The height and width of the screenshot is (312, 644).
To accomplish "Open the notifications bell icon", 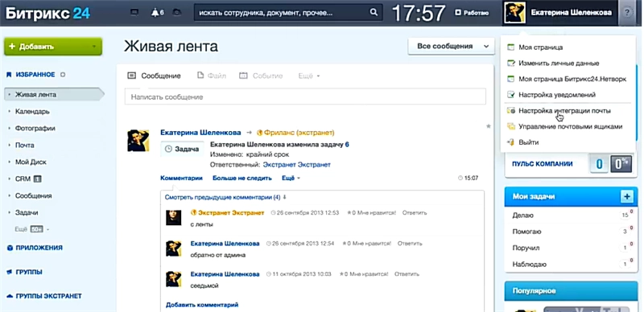I will point(155,13).
